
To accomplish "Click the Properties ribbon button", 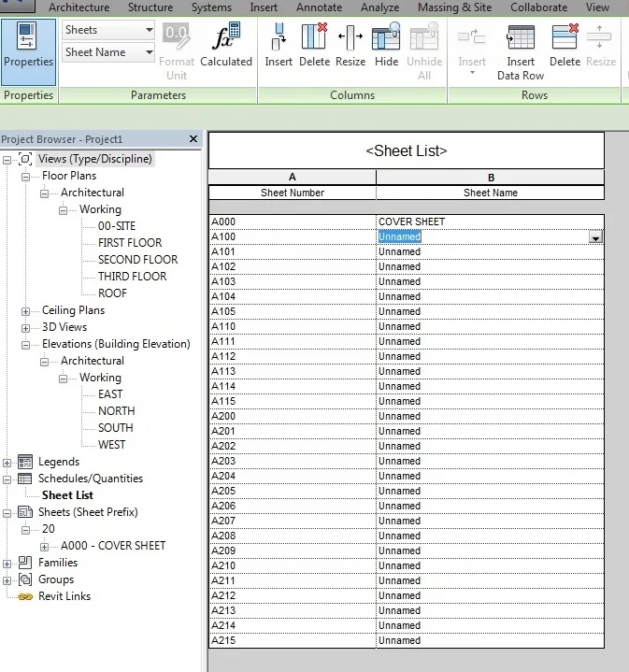I will tap(28, 51).
